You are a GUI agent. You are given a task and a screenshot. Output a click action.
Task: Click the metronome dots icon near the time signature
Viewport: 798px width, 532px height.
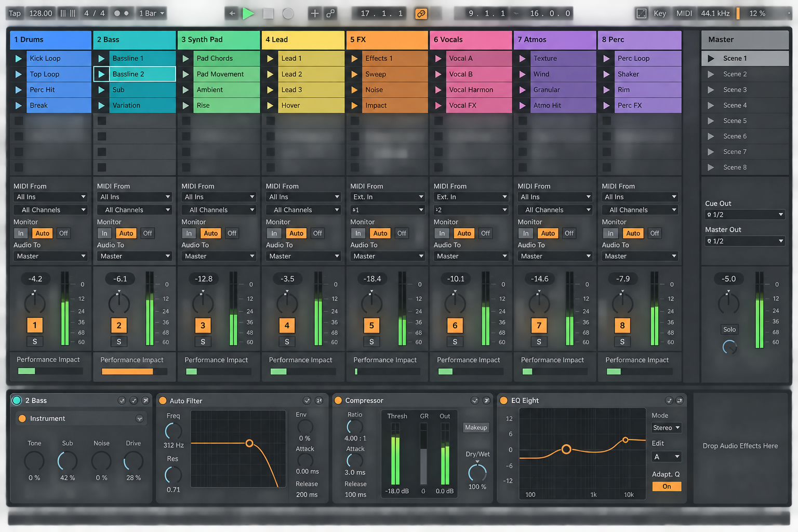121,14
